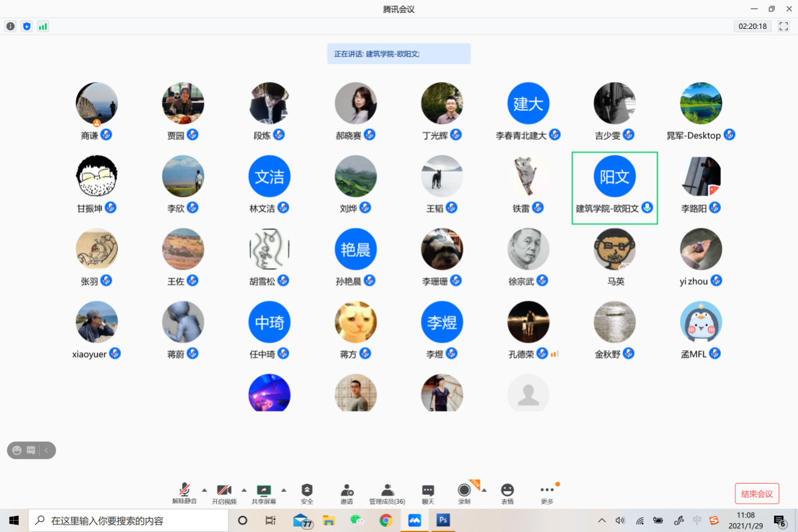This screenshot has width=798, height=532.
Task: Open 管理成员(36) member management
Action: 387,493
